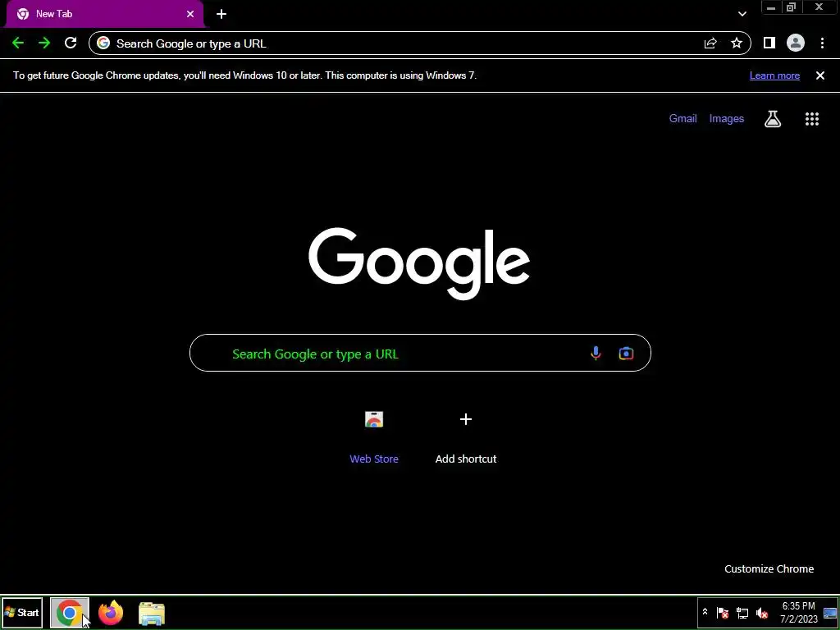Click Customize Chrome button

769,569
